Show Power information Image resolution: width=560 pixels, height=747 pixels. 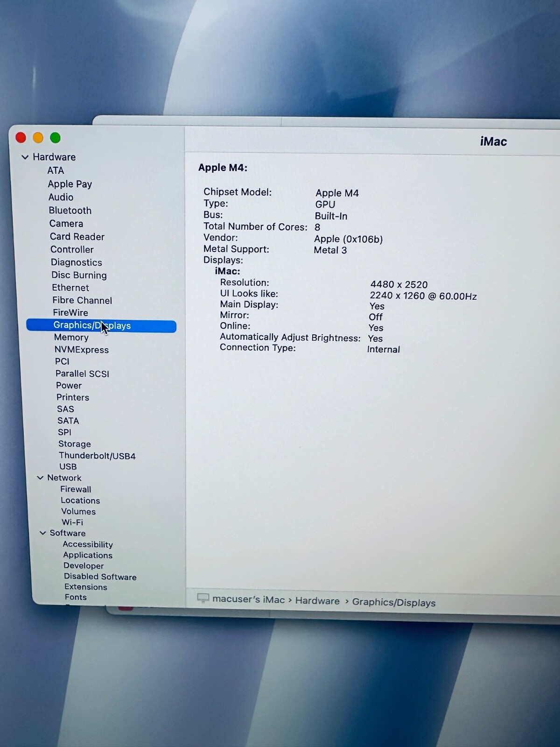69,386
